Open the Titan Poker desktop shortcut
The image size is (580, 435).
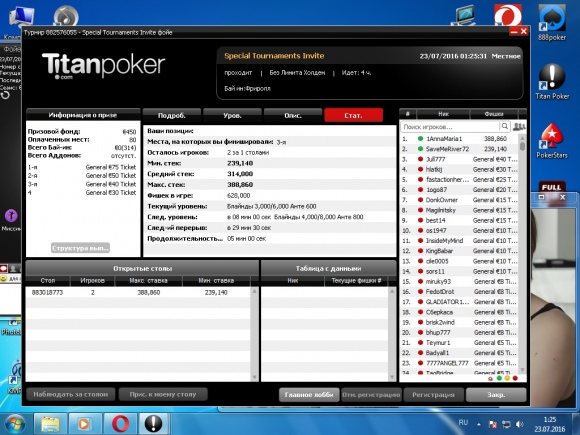(552, 82)
